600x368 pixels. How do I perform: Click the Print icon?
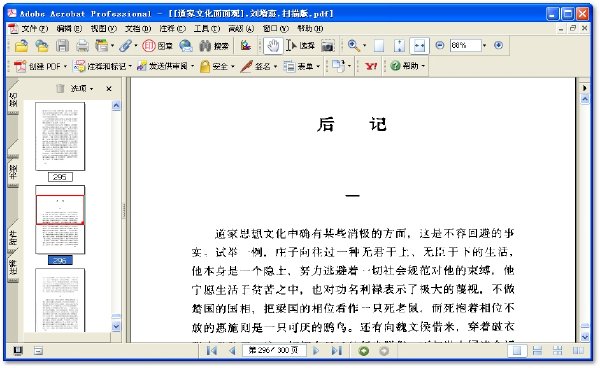click(x=82, y=46)
